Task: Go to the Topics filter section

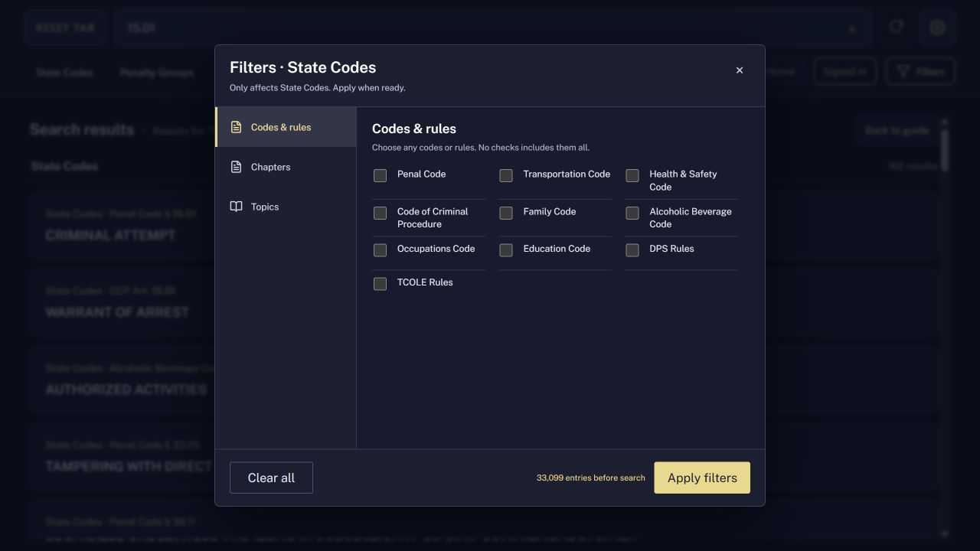Action: (x=286, y=207)
